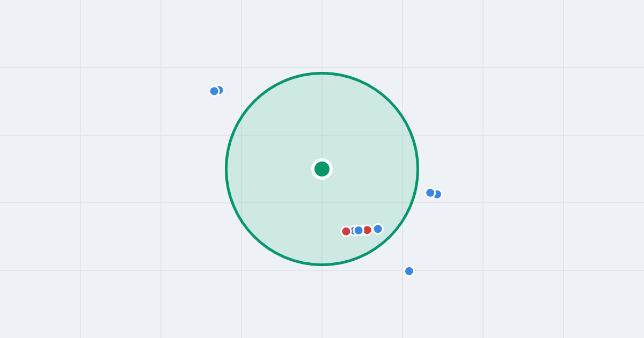Viewport: 644px width, 338px height.
Task: Select the rightmost blue dot inside the circle
Action: (x=378, y=229)
